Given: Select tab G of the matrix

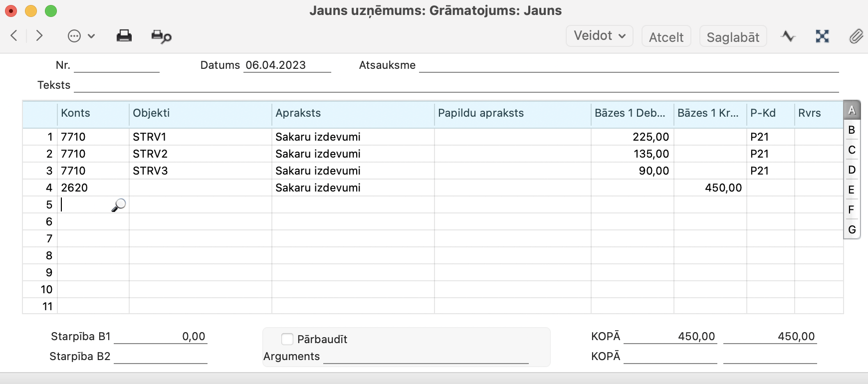Looking at the screenshot, I should [x=852, y=229].
